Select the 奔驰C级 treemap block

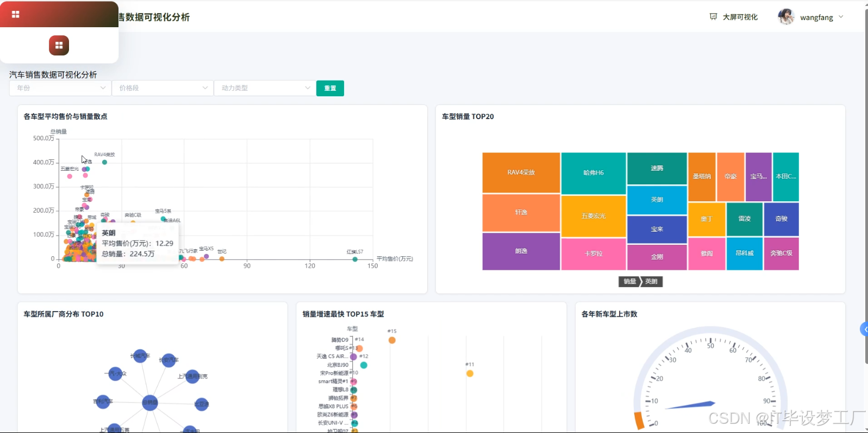coord(782,253)
